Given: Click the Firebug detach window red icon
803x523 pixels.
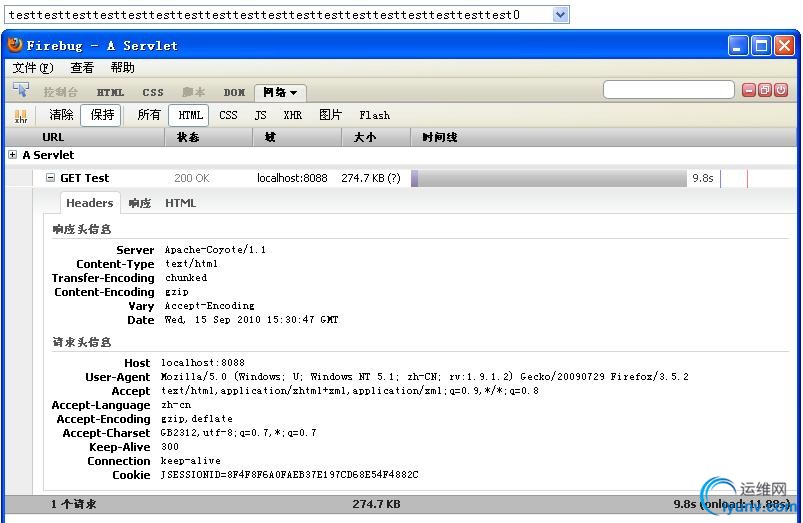Looking at the screenshot, I should tap(765, 91).
